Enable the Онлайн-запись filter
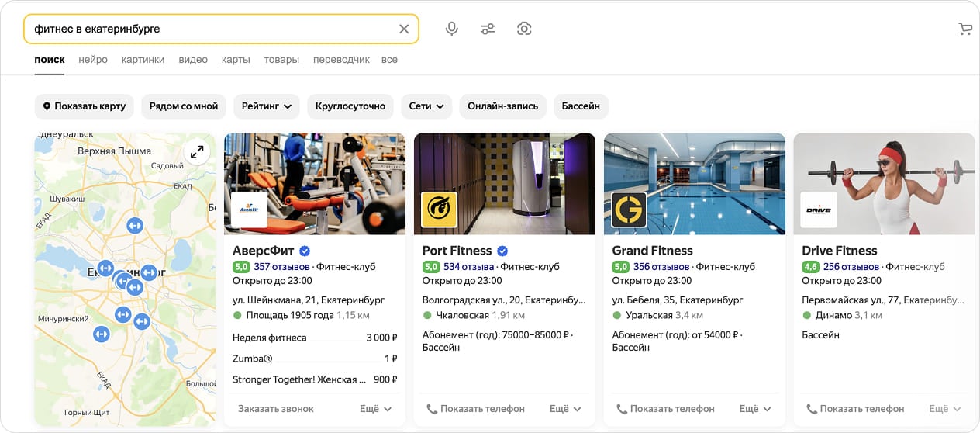The height and width of the screenshot is (433, 980). coord(503,106)
